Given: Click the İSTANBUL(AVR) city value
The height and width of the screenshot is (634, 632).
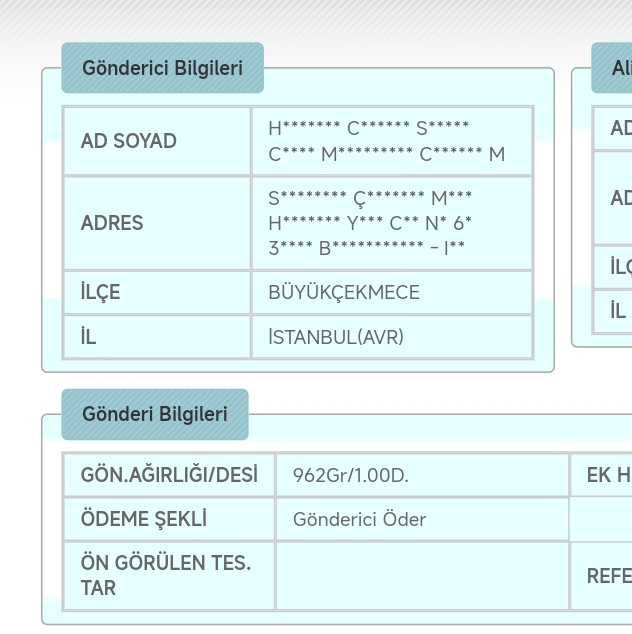Looking at the screenshot, I should (336, 337).
